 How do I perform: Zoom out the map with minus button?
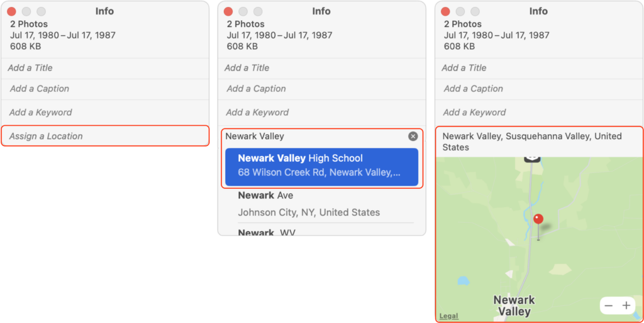[x=609, y=306]
